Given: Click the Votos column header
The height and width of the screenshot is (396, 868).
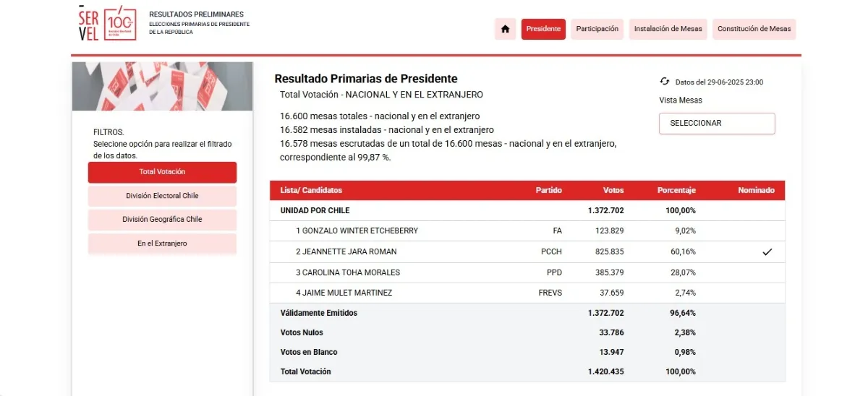Looking at the screenshot, I should [x=613, y=190].
